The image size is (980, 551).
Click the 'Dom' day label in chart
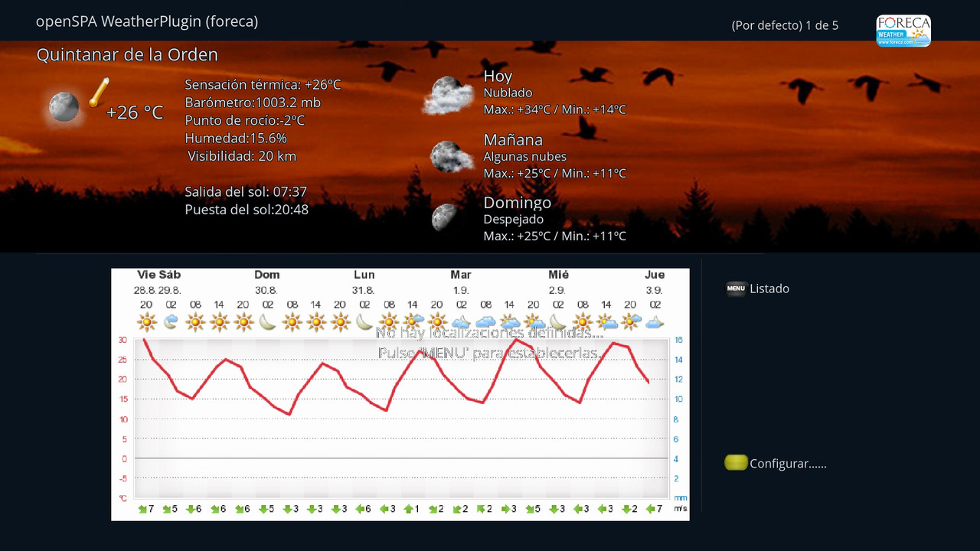(267, 275)
